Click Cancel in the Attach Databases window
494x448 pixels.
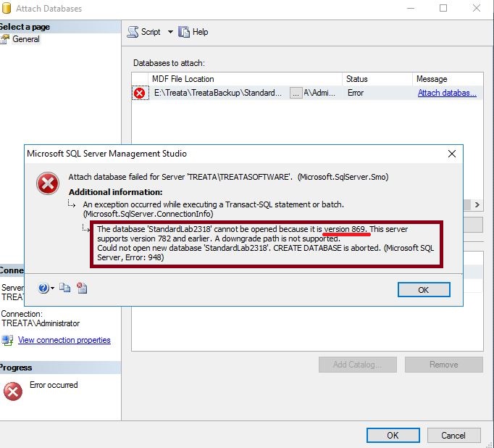(x=453, y=435)
